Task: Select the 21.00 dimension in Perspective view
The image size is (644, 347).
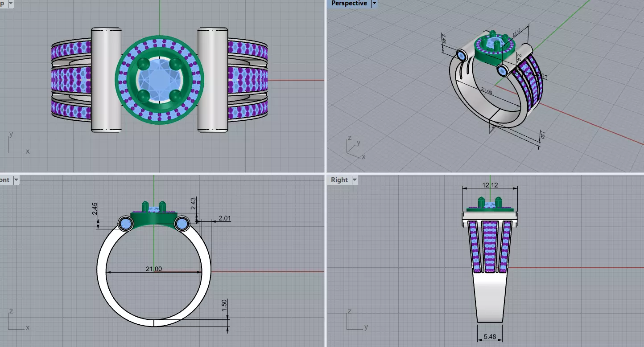Action: (486, 91)
